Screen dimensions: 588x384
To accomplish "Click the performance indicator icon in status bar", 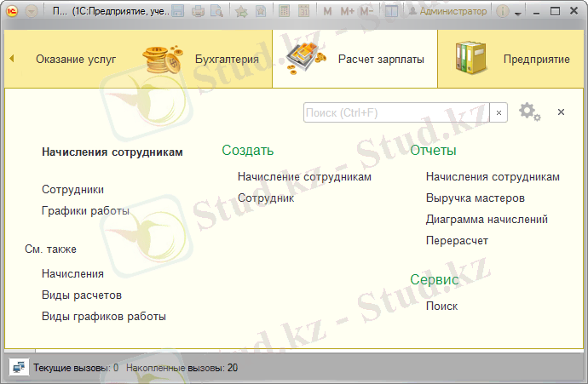I will (x=17, y=368).
